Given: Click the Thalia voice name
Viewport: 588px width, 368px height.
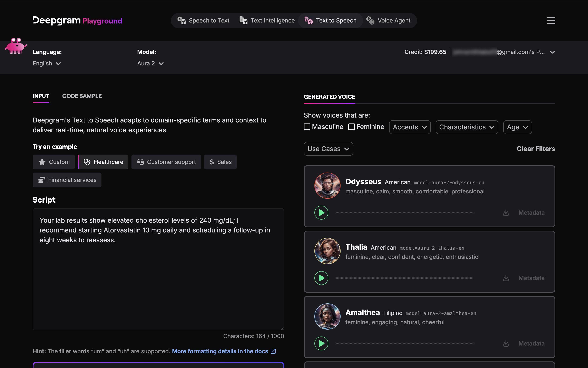Looking at the screenshot, I should [x=356, y=247].
